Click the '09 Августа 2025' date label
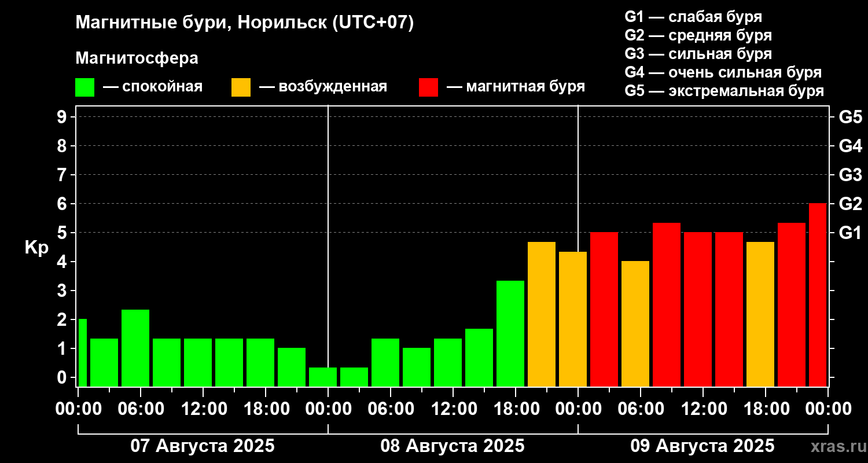The image size is (868, 463). point(703,446)
